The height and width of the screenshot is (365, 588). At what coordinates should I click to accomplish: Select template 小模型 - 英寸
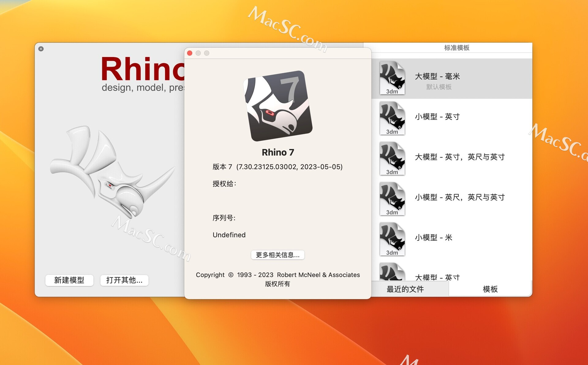(452, 119)
